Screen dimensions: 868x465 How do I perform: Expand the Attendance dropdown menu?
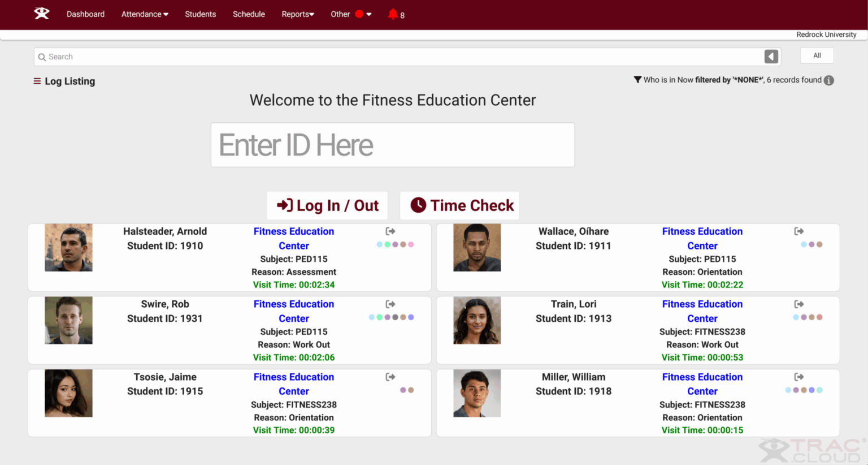click(x=145, y=14)
